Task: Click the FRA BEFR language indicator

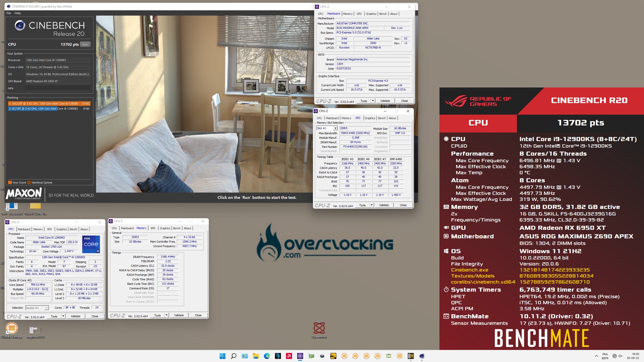Action: coord(605,356)
